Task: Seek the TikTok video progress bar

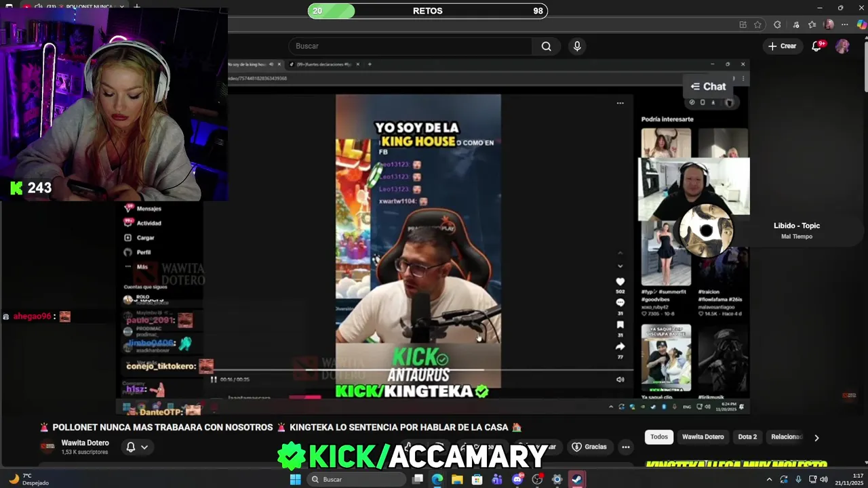Action: pos(420,370)
